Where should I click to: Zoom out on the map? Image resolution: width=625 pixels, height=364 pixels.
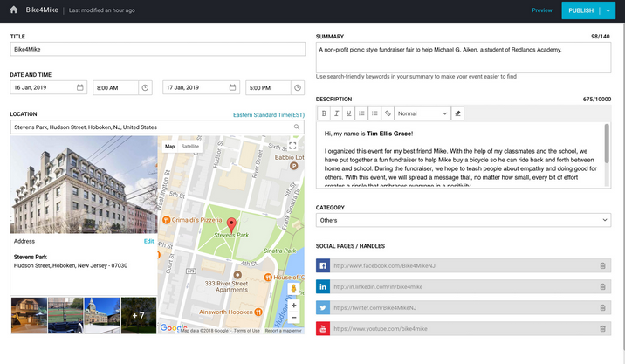tap(294, 318)
